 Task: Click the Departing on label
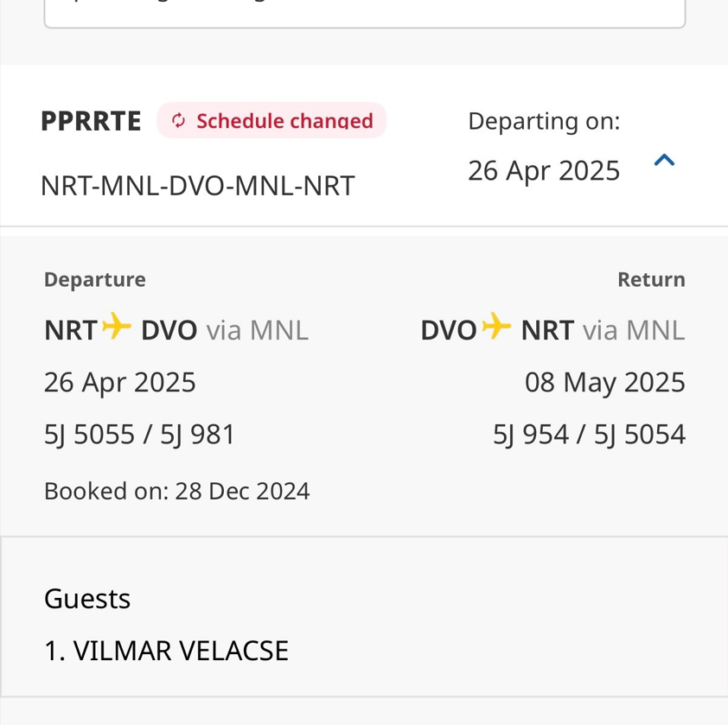click(x=544, y=121)
